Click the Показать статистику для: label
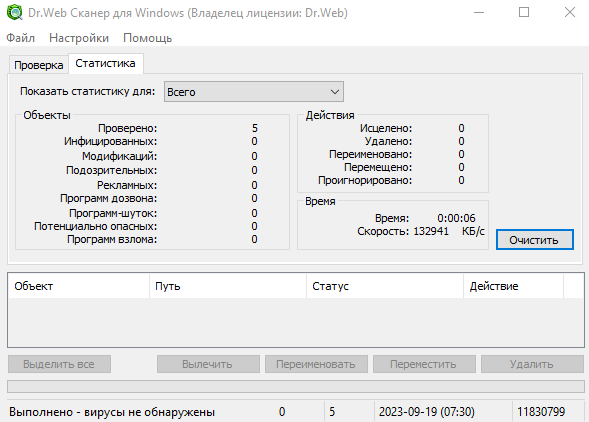Image resolution: width=589 pixels, height=422 pixels. click(88, 91)
